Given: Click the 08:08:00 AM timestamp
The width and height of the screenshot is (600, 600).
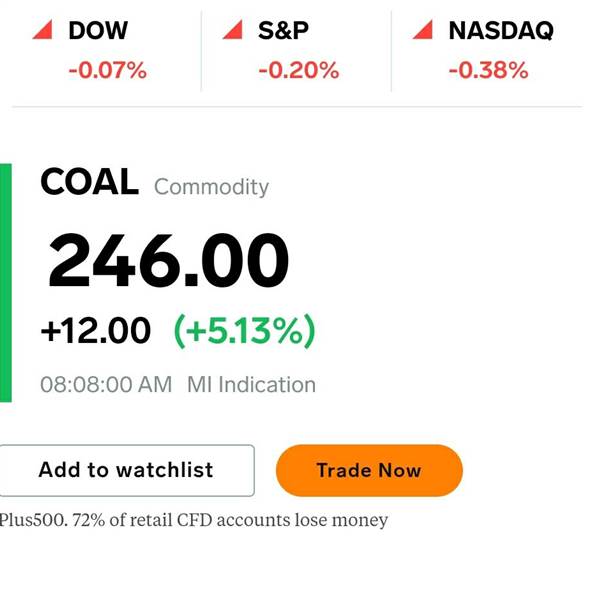Looking at the screenshot, I should tap(106, 385).
